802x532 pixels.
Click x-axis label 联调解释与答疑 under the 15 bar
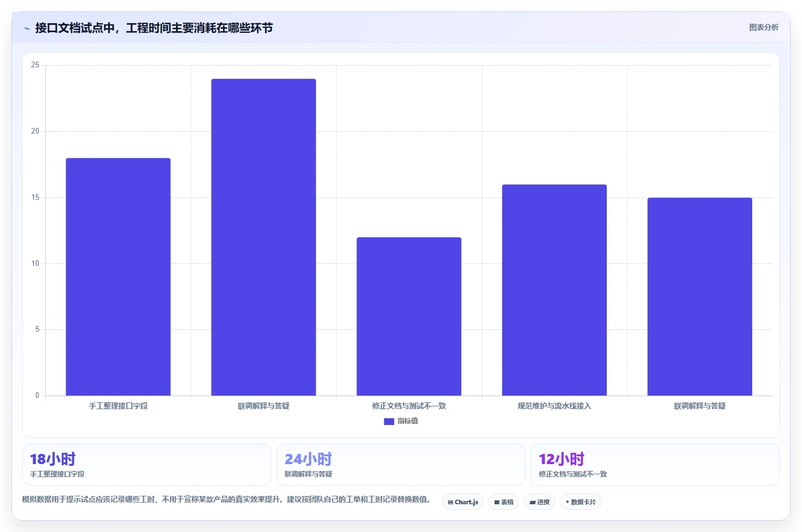pyautogui.click(x=700, y=406)
